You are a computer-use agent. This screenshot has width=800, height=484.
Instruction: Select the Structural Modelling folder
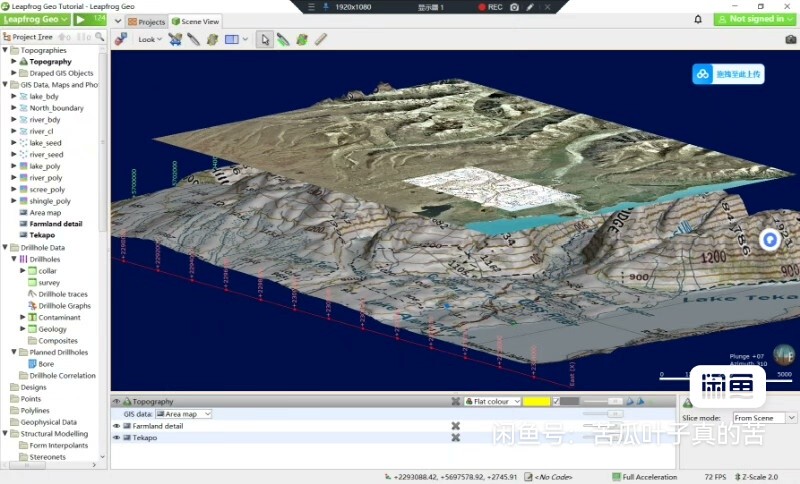54,434
